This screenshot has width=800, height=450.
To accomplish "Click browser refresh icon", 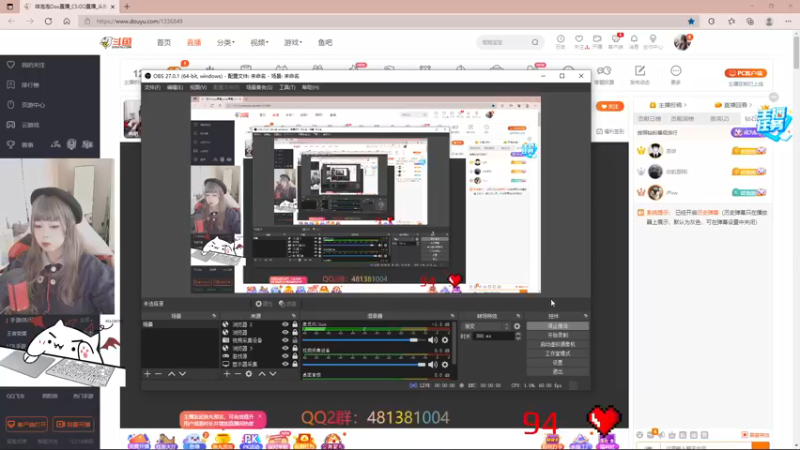I will 48,21.
